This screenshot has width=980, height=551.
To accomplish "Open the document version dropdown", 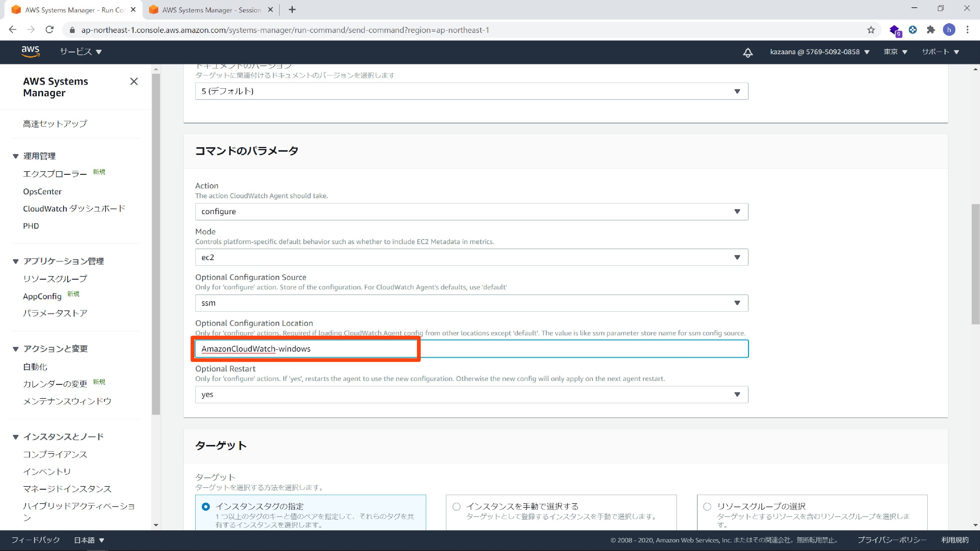I will (471, 91).
